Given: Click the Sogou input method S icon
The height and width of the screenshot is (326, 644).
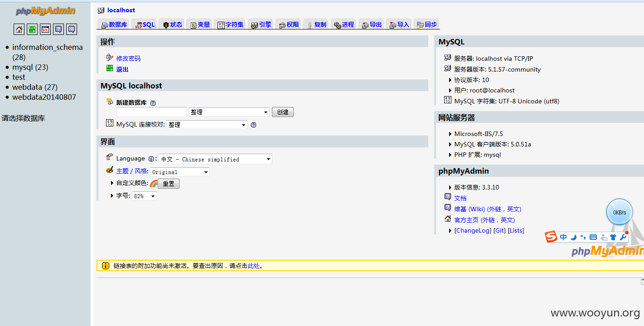Looking at the screenshot, I should pyautogui.click(x=551, y=237).
